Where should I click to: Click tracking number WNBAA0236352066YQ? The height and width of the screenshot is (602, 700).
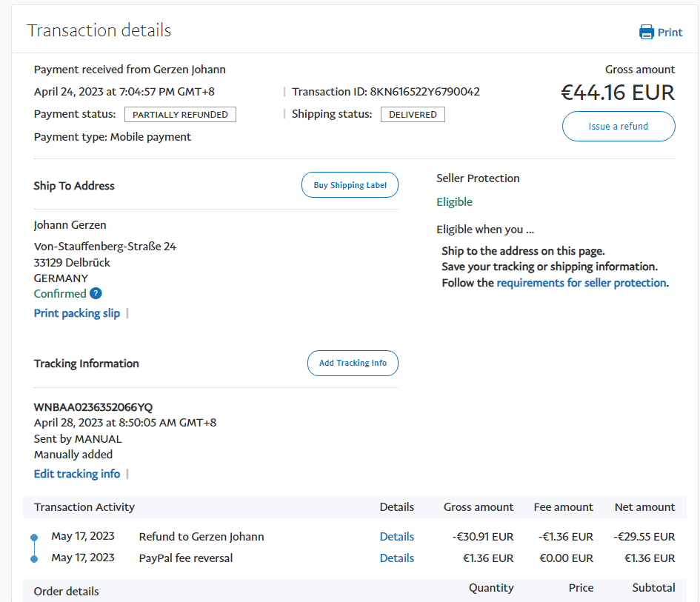click(x=93, y=407)
